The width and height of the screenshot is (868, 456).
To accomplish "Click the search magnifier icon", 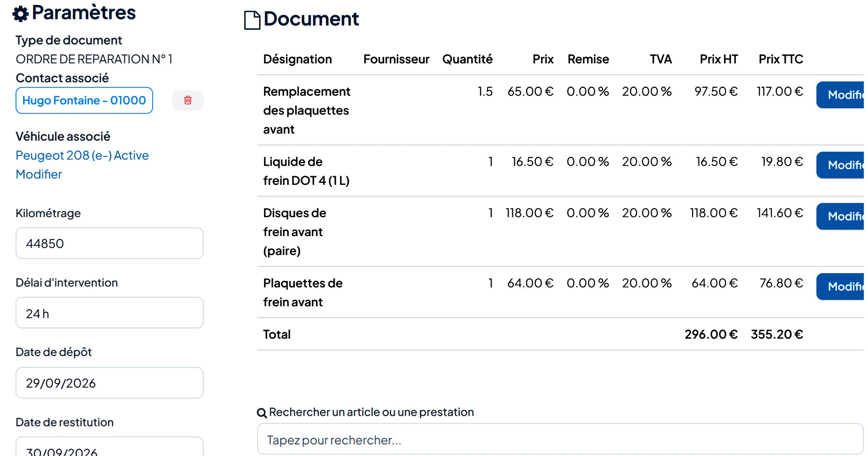I will pos(262,413).
